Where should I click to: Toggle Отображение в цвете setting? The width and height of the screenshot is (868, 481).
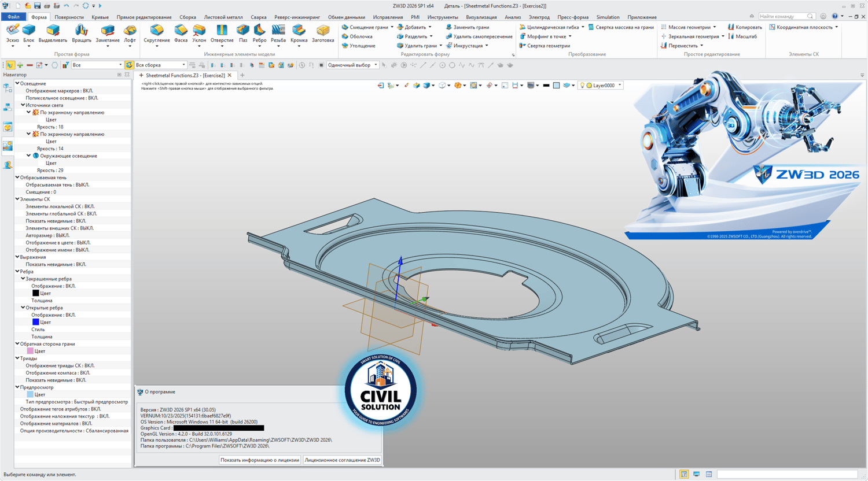point(58,243)
